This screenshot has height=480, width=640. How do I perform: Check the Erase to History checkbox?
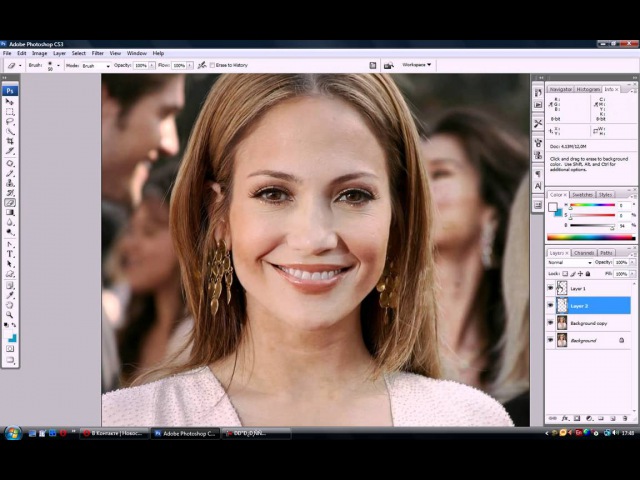pyautogui.click(x=212, y=65)
